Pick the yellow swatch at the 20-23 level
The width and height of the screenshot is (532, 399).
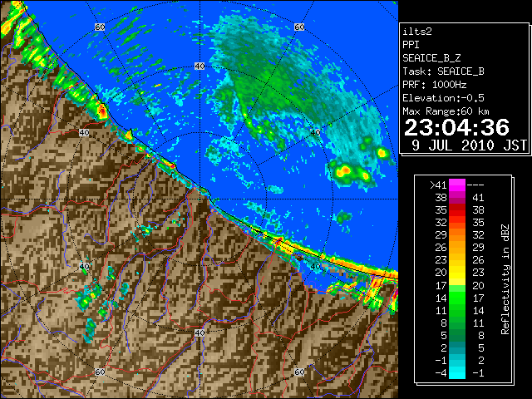(457, 273)
